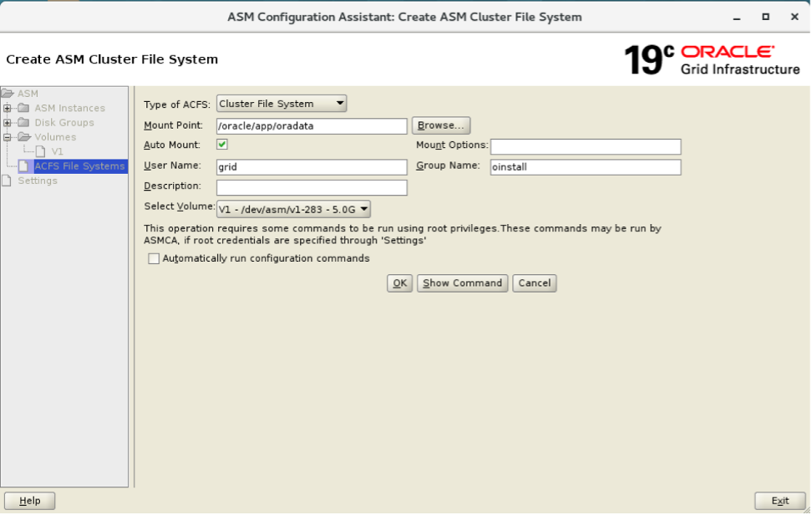Screen dimensions: 812x515
Task: Click the V1 volume document icon
Action: click(40, 152)
